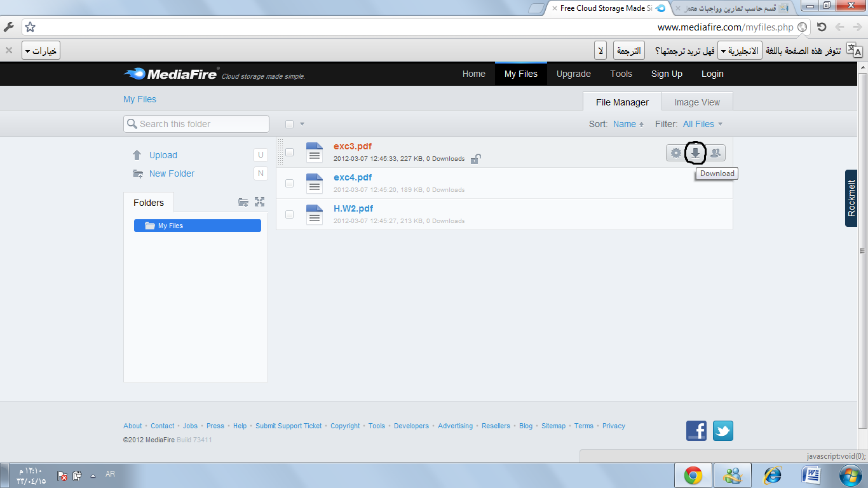Switch to the File Manager tab
The image size is (868, 488).
622,102
